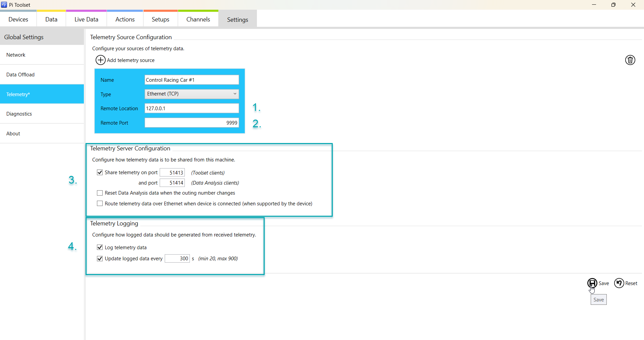The height and width of the screenshot is (340, 644).
Task: Click the (Toolset clients) label
Action: coord(208,173)
